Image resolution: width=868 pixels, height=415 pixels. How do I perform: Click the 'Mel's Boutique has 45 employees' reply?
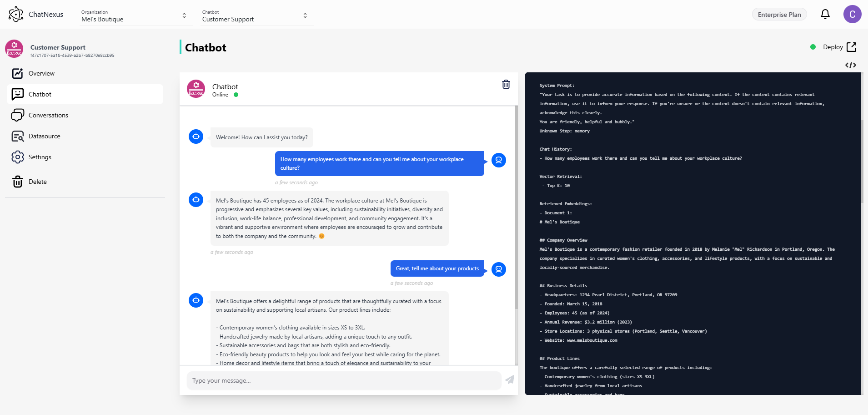[330, 218]
